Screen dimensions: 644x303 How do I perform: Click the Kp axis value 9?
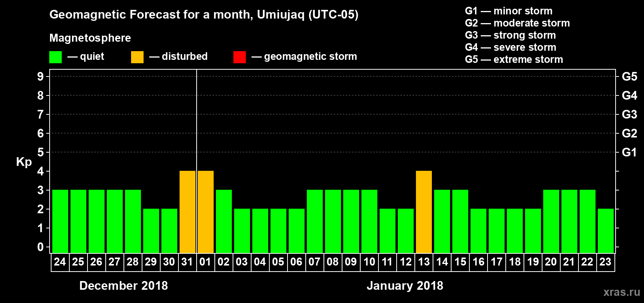41,77
